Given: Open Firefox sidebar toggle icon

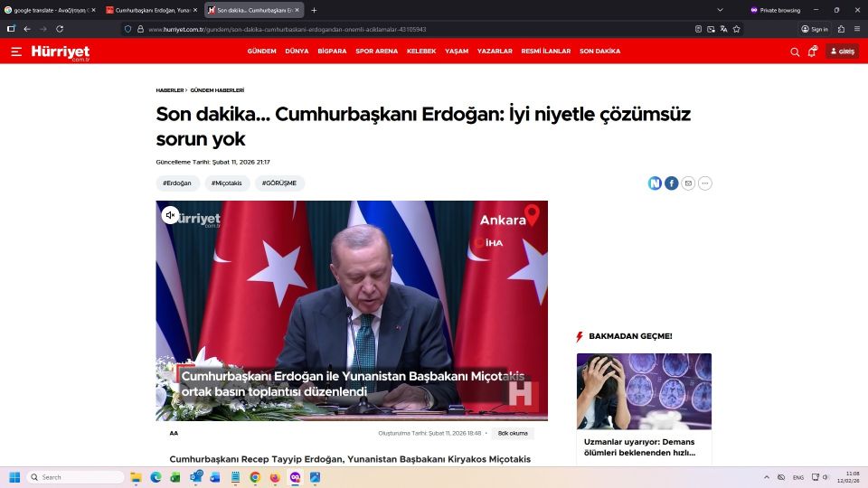Looking at the screenshot, I should (x=11, y=29).
